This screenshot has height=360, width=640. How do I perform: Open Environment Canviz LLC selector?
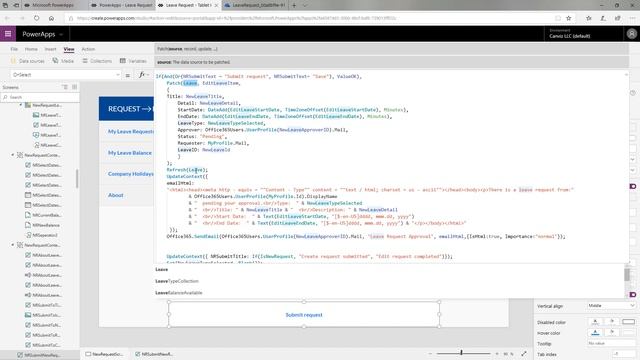pyautogui.click(x=570, y=33)
